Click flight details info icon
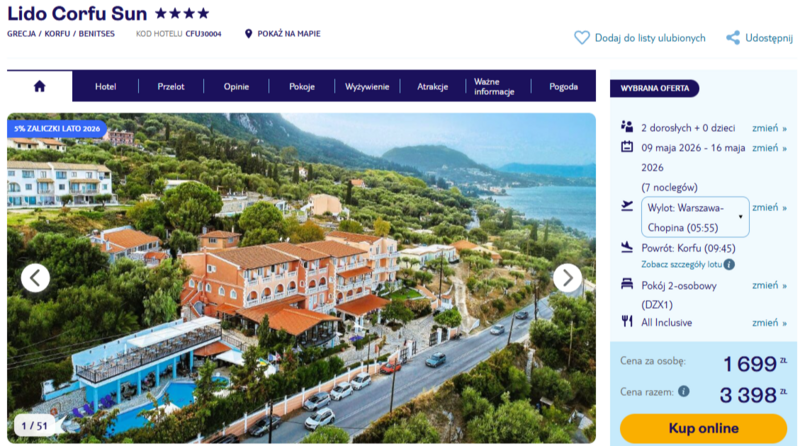 pos(729,264)
